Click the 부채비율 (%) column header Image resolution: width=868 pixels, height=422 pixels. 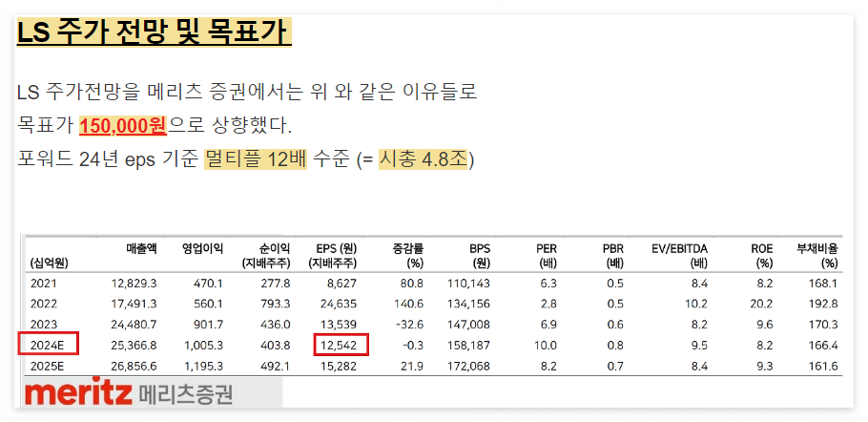click(817, 256)
